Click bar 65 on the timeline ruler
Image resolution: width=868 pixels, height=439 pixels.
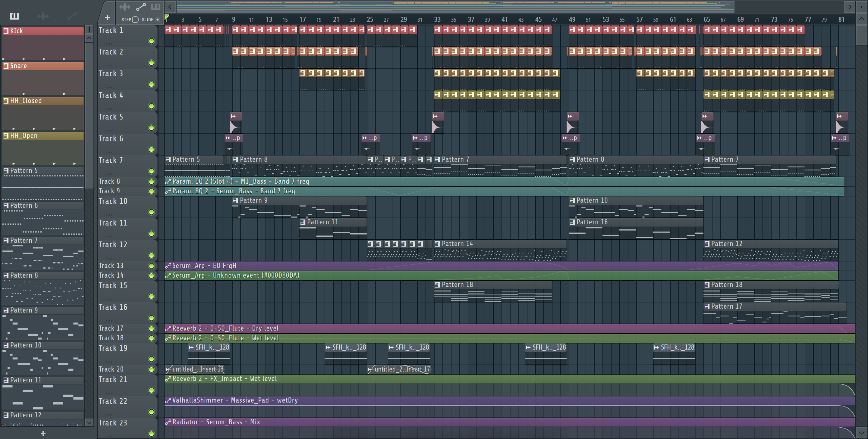coord(706,20)
